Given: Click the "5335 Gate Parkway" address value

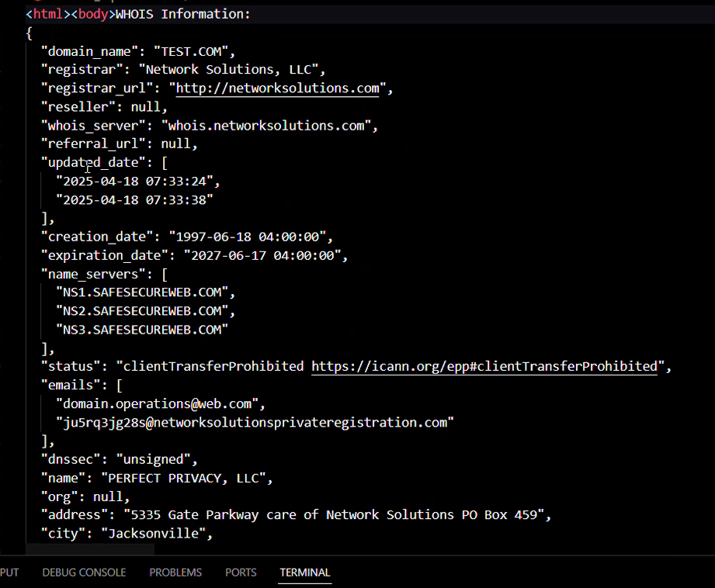Looking at the screenshot, I should tap(334, 514).
